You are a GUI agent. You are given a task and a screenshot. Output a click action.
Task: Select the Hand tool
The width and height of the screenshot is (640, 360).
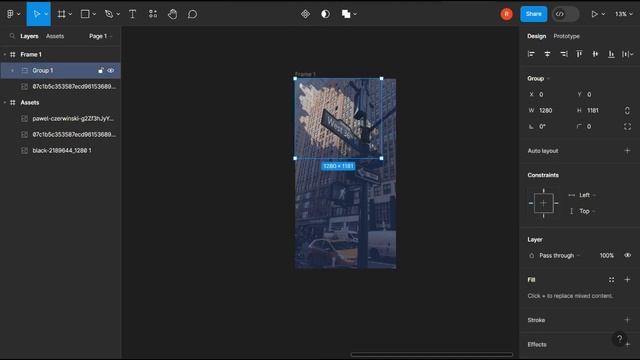click(x=173, y=14)
